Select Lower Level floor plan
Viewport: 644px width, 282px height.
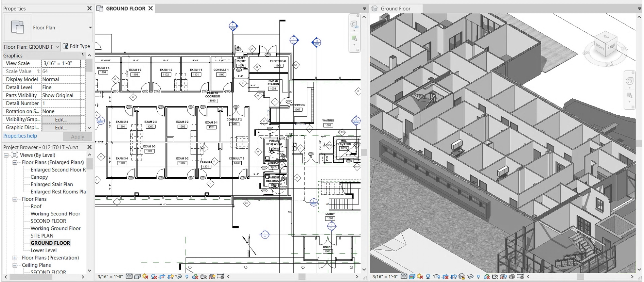pos(44,250)
